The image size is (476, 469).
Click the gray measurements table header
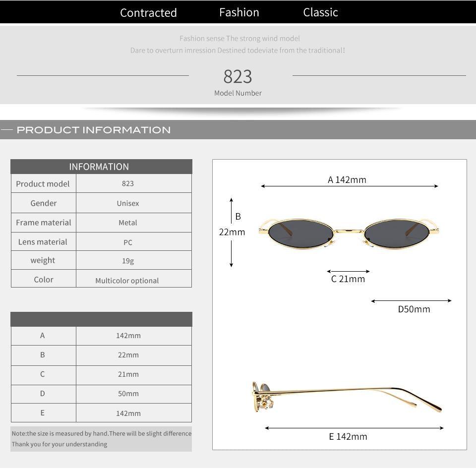point(101,319)
